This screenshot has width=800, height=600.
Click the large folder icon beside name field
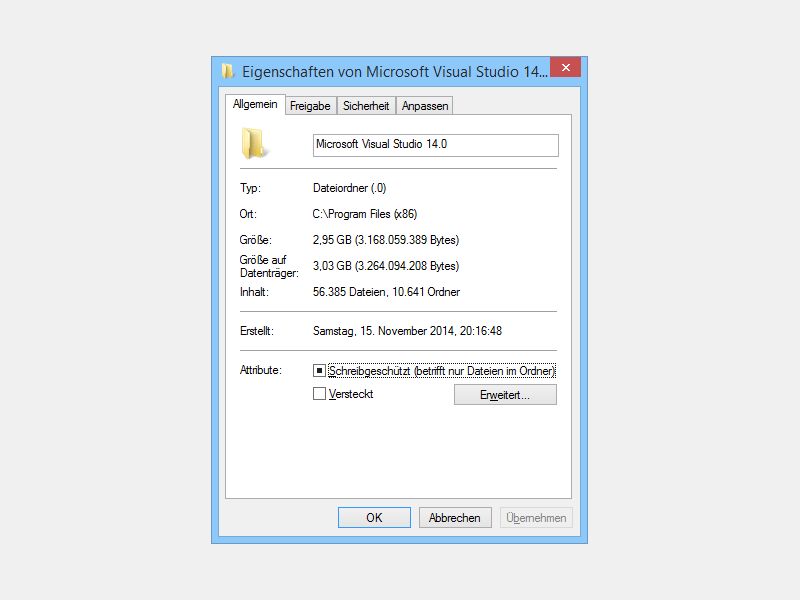click(253, 143)
